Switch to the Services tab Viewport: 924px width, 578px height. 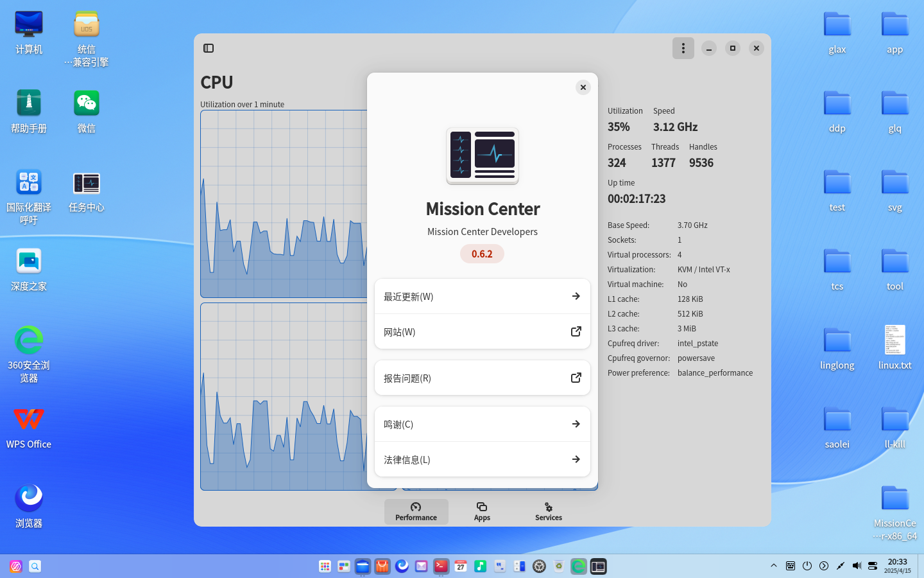pyautogui.click(x=549, y=511)
